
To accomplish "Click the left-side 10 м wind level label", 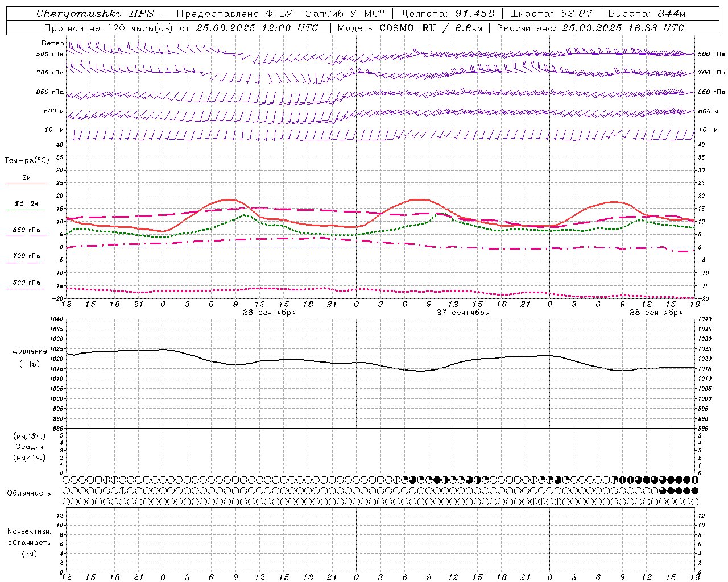I will pyautogui.click(x=54, y=130).
